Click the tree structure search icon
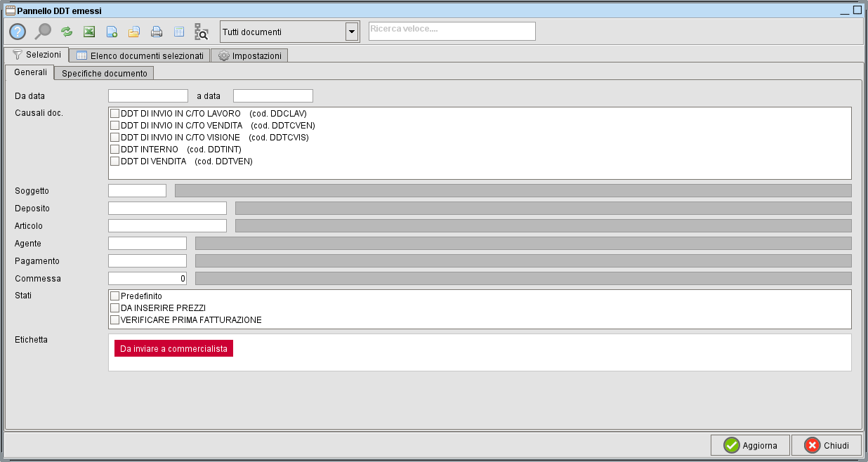 tap(202, 32)
